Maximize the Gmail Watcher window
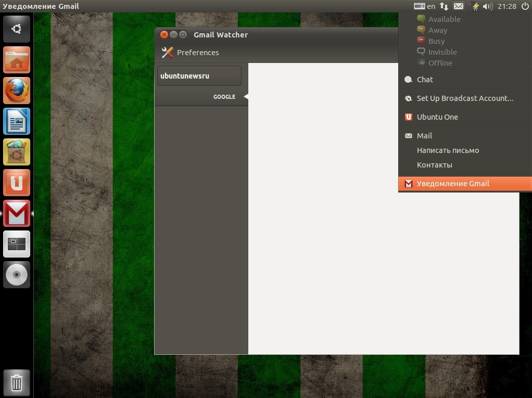Screen dimensions: 532x398 [x=183, y=34]
